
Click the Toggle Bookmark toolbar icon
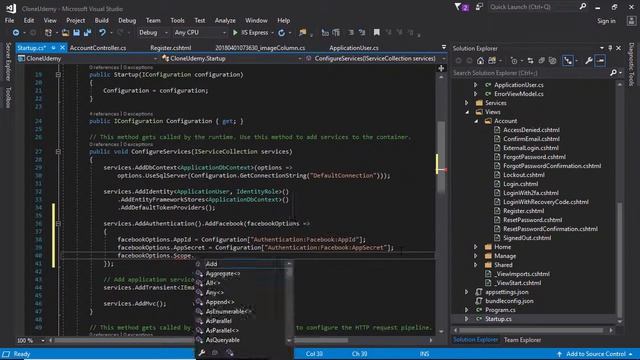[x=376, y=32]
